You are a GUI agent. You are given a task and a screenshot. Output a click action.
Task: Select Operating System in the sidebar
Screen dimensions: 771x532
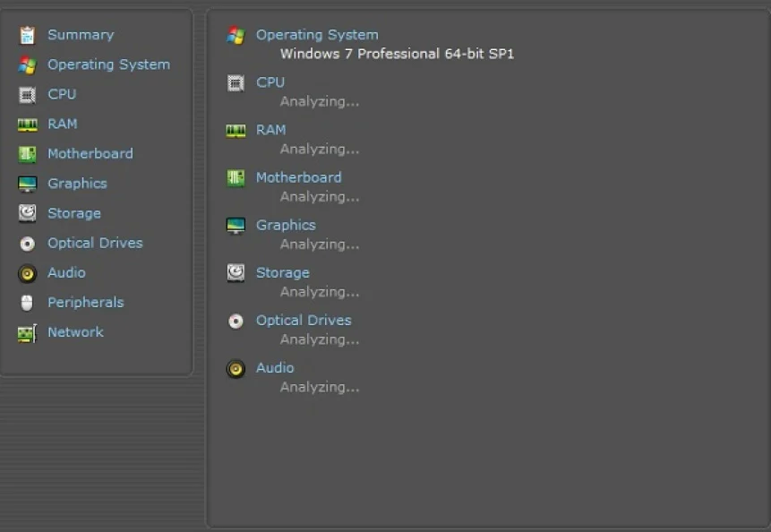(108, 64)
